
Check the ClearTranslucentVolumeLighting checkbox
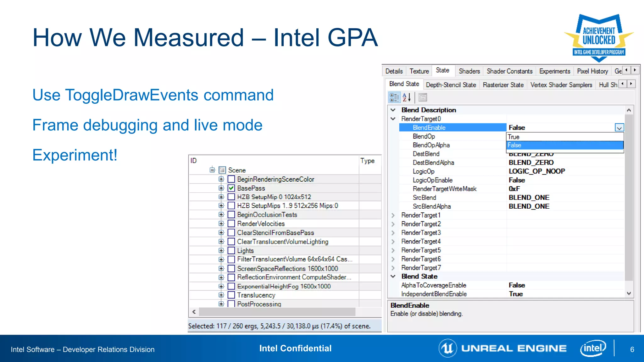231,242
